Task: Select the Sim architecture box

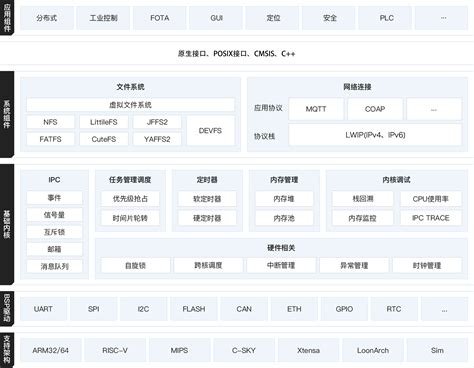Action: tap(437, 350)
